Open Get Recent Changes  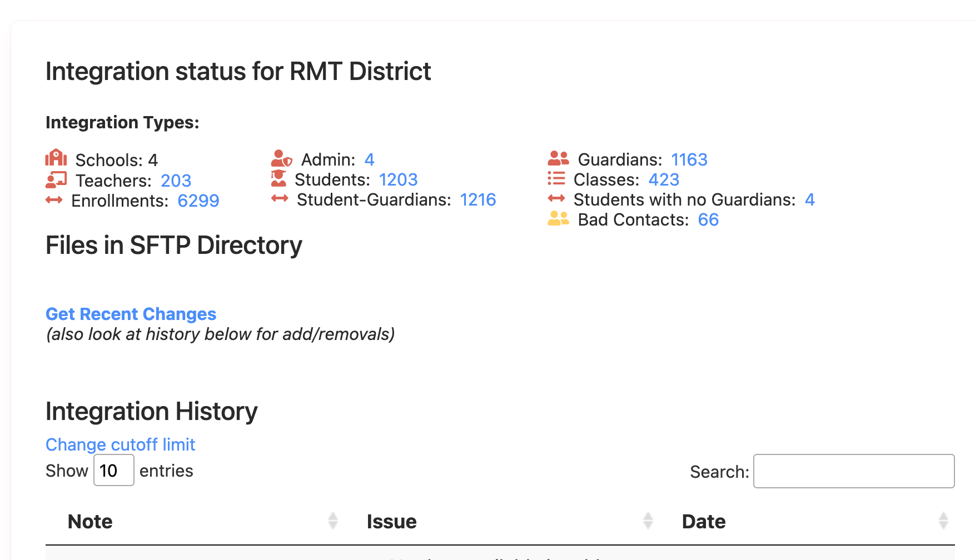(x=131, y=314)
